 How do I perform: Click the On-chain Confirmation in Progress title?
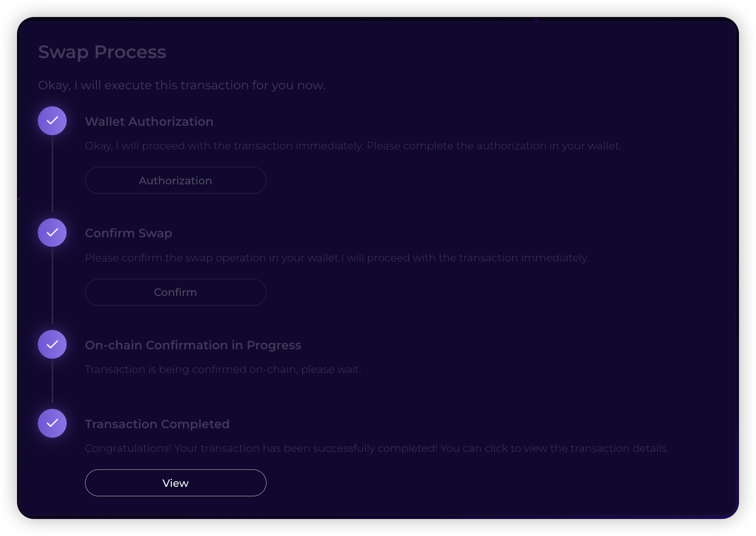tap(193, 346)
